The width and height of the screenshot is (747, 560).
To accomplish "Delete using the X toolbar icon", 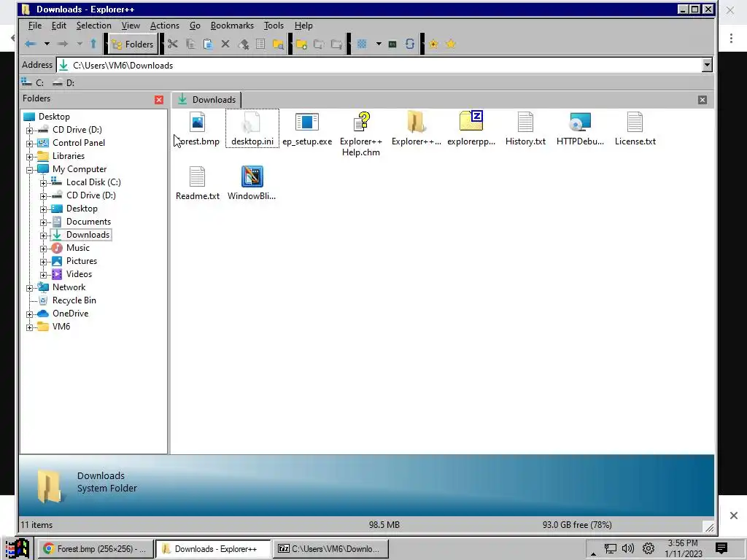I will click(225, 44).
